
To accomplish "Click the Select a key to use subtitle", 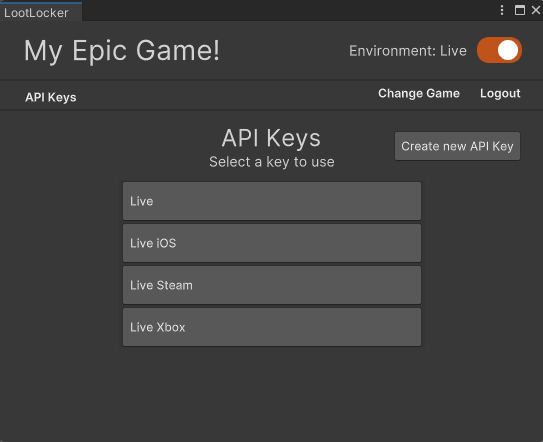I will point(272,162).
